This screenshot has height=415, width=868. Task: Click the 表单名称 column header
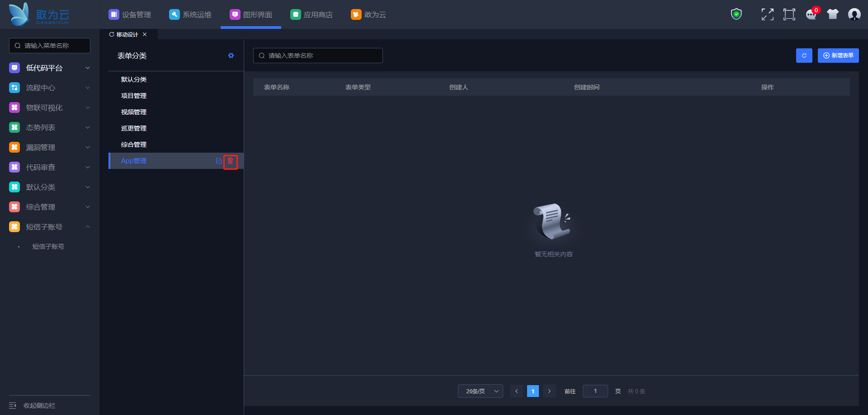(x=277, y=87)
